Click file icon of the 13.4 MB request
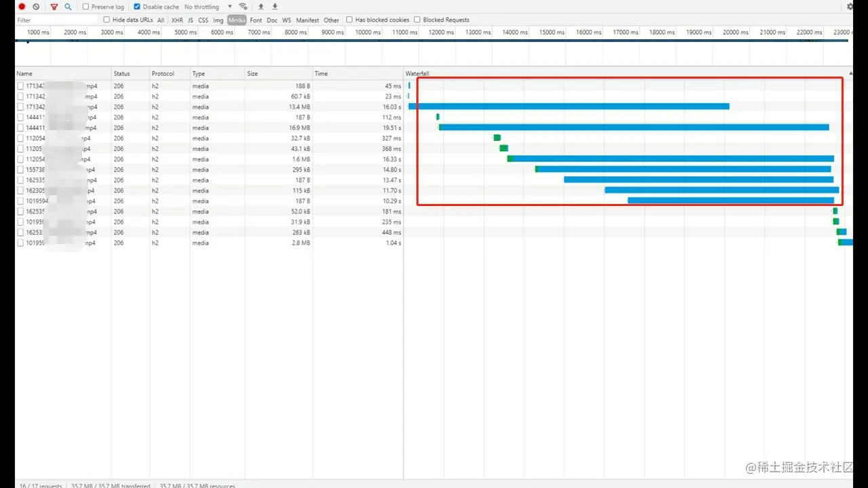Image resolution: width=868 pixels, height=488 pixels. click(x=20, y=107)
